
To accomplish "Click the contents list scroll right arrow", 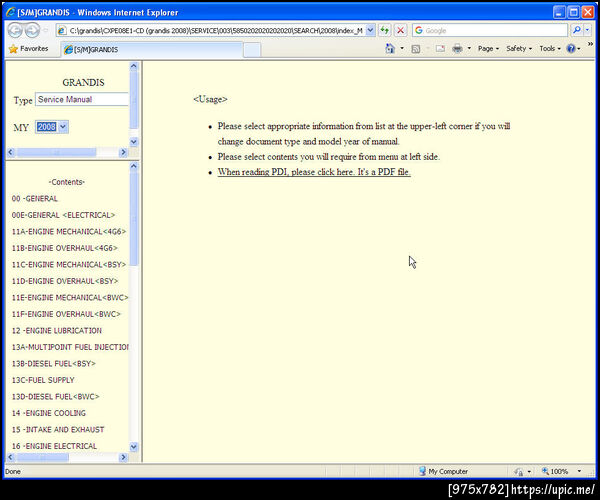I will point(123,457).
